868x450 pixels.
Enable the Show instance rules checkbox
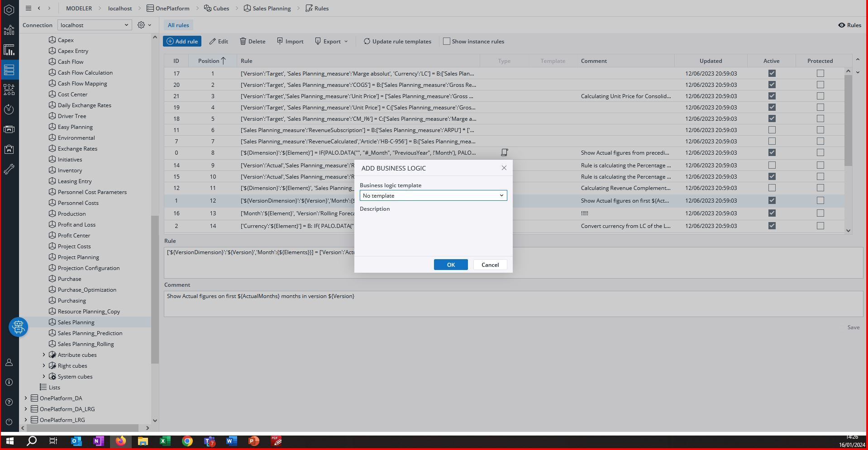coord(447,42)
